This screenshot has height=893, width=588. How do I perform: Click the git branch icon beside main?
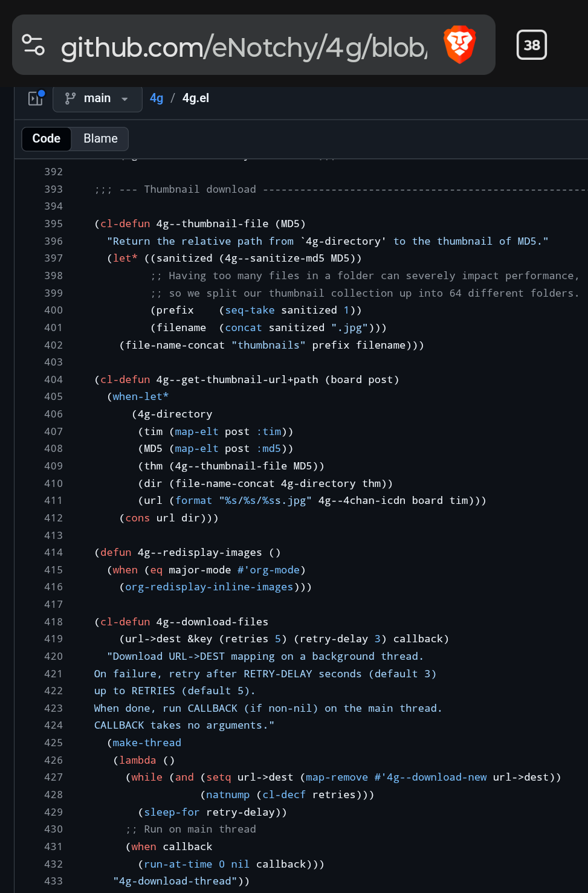(71, 98)
